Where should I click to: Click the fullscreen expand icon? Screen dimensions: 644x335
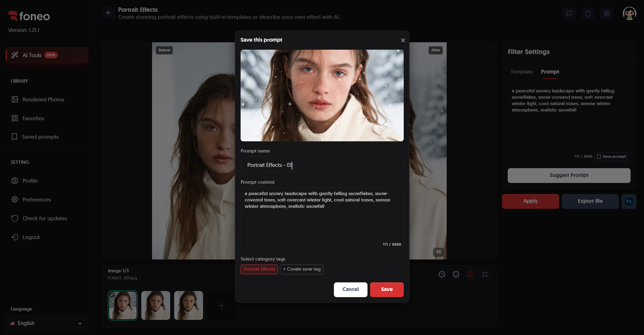click(x=485, y=275)
